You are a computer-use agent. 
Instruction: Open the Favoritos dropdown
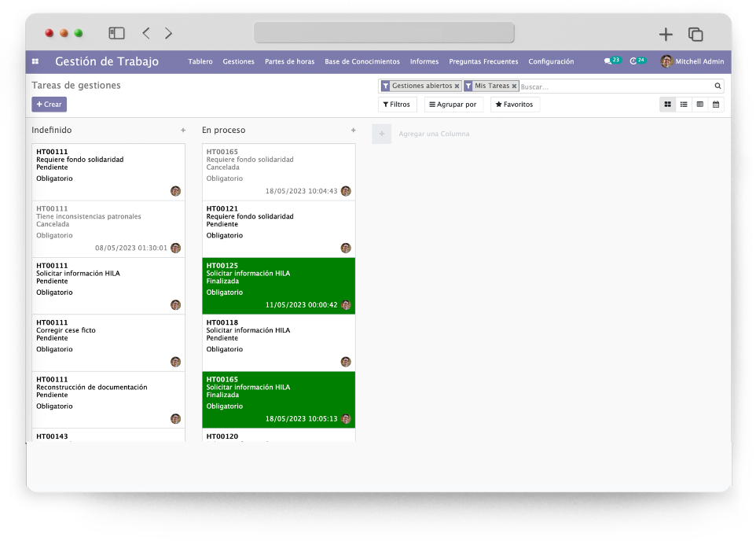[x=515, y=105]
